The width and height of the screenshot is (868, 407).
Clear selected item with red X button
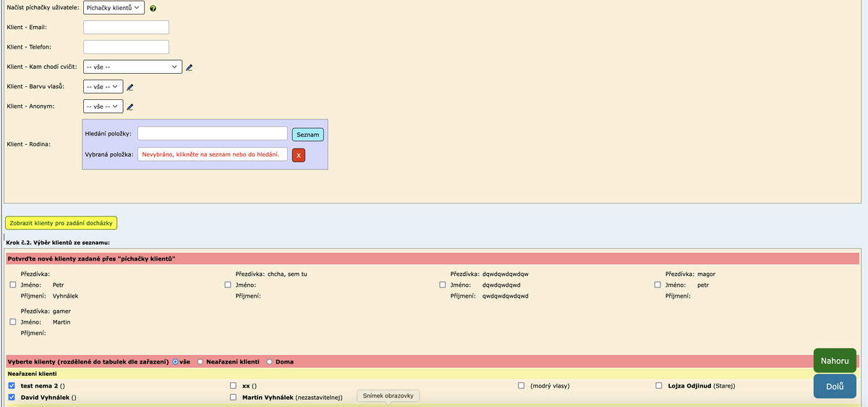coord(299,155)
